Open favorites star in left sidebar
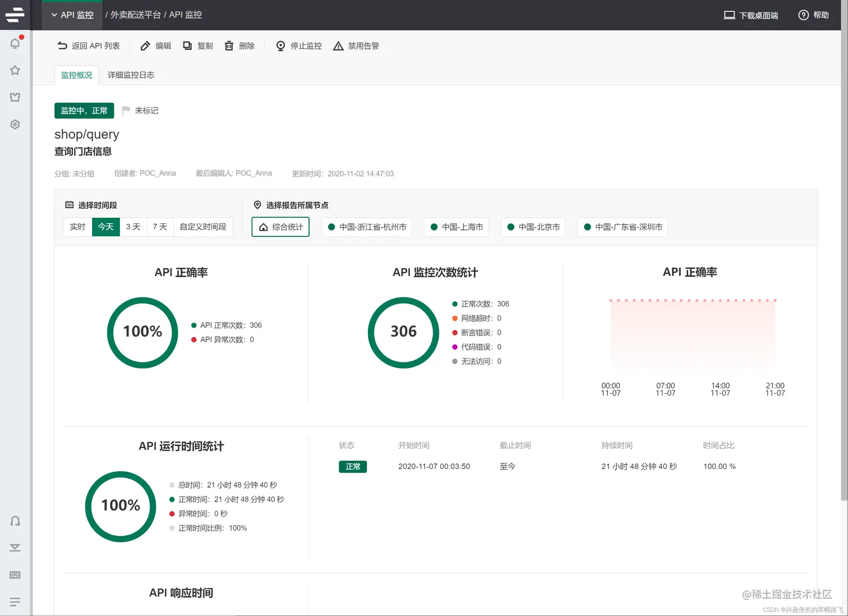The image size is (848, 616). click(15, 70)
